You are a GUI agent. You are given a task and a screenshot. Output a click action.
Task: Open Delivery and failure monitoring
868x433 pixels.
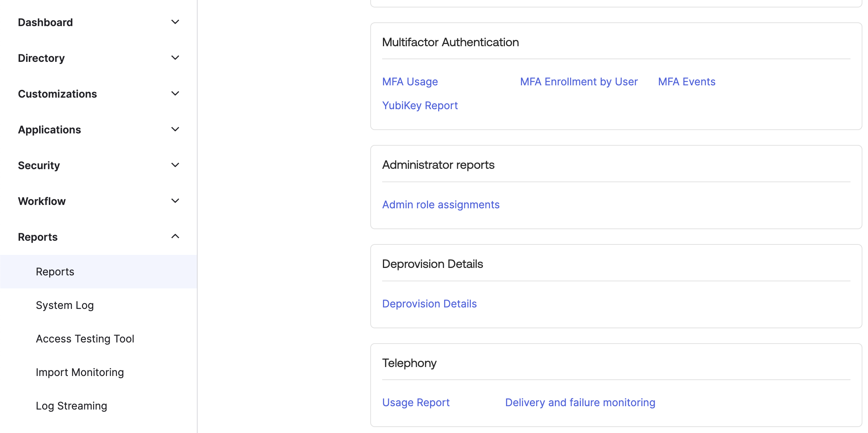[x=580, y=402]
